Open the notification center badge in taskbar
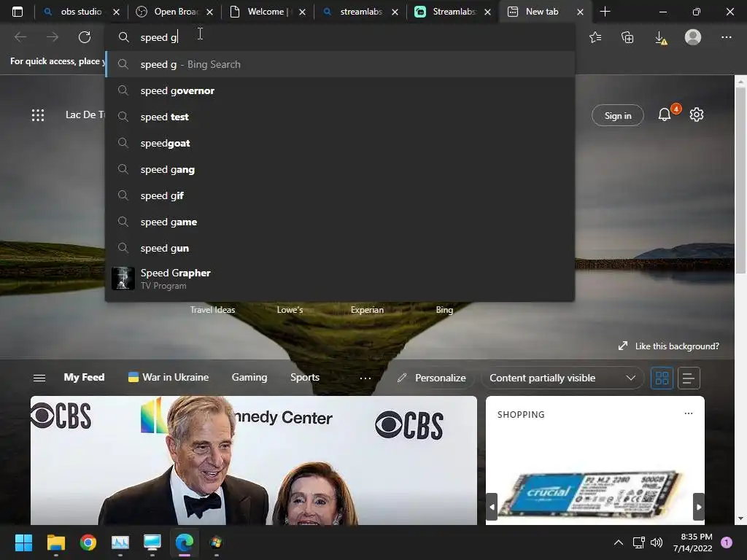Image resolution: width=747 pixels, height=560 pixels. (x=727, y=542)
